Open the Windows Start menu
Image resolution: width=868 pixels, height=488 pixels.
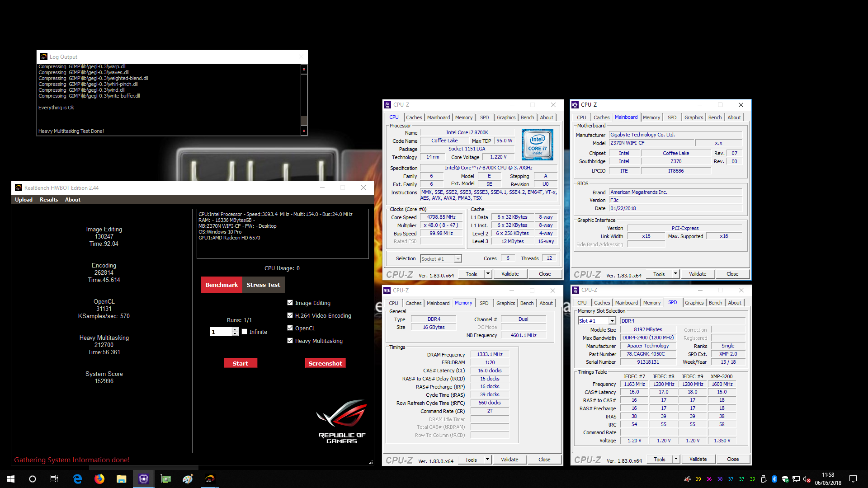(x=11, y=479)
